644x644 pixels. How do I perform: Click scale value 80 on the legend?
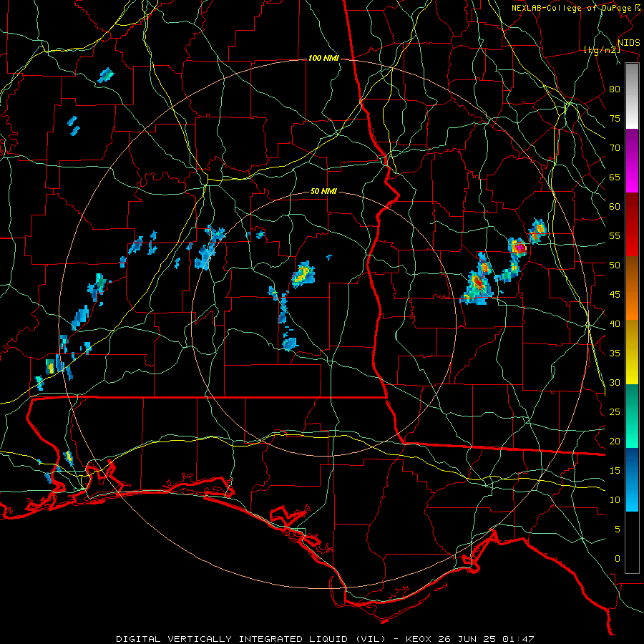[615, 89]
